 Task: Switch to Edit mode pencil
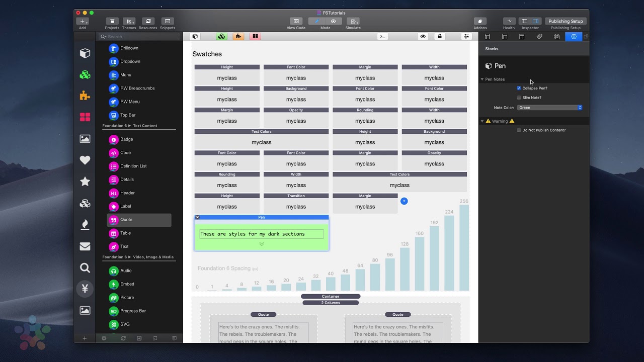tap(317, 21)
